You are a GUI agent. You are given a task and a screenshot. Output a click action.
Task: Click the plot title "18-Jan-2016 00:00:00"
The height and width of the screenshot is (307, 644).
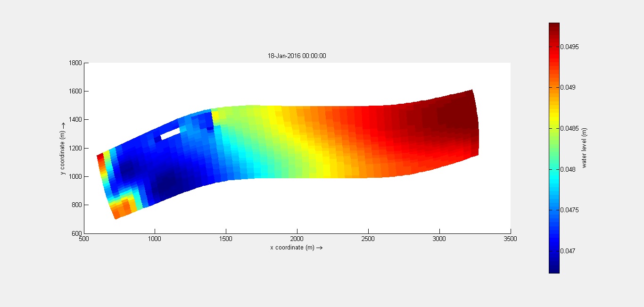[x=297, y=56]
